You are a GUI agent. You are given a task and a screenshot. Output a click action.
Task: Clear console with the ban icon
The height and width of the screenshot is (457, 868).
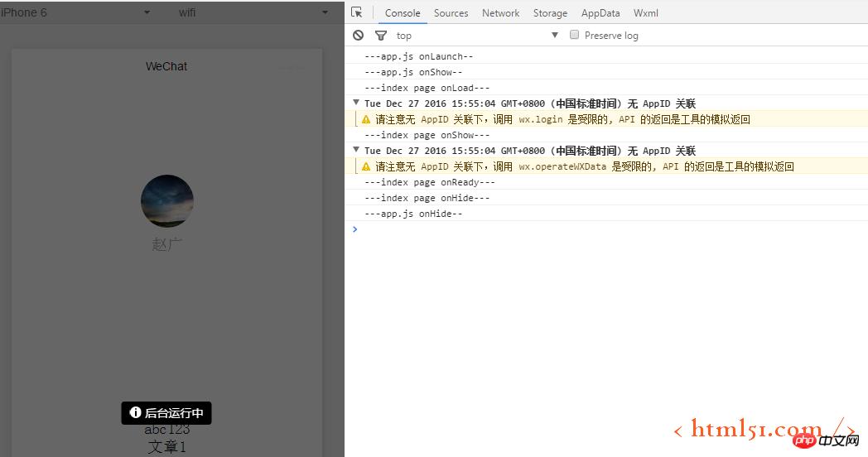click(x=358, y=36)
